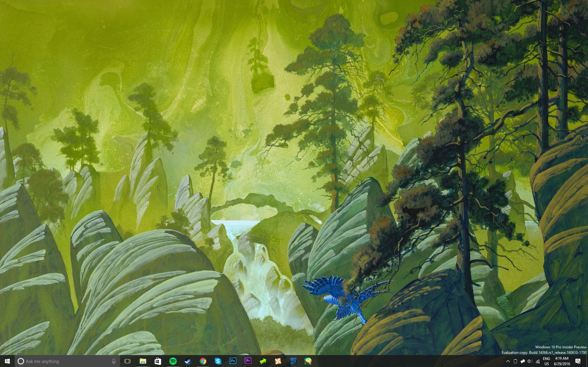Open Spotify from the taskbar
Viewport: 588px width, 367px height.
pyautogui.click(x=173, y=361)
